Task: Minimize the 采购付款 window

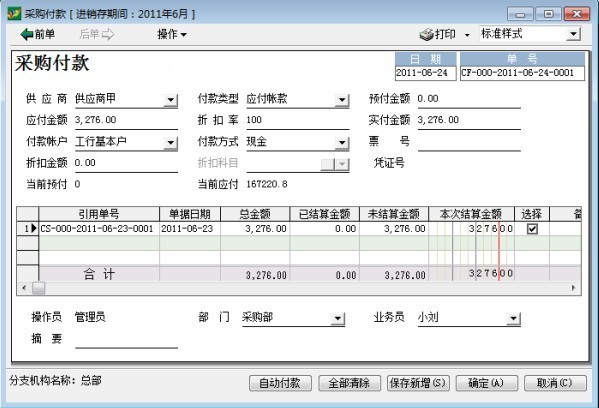Action: (x=520, y=15)
